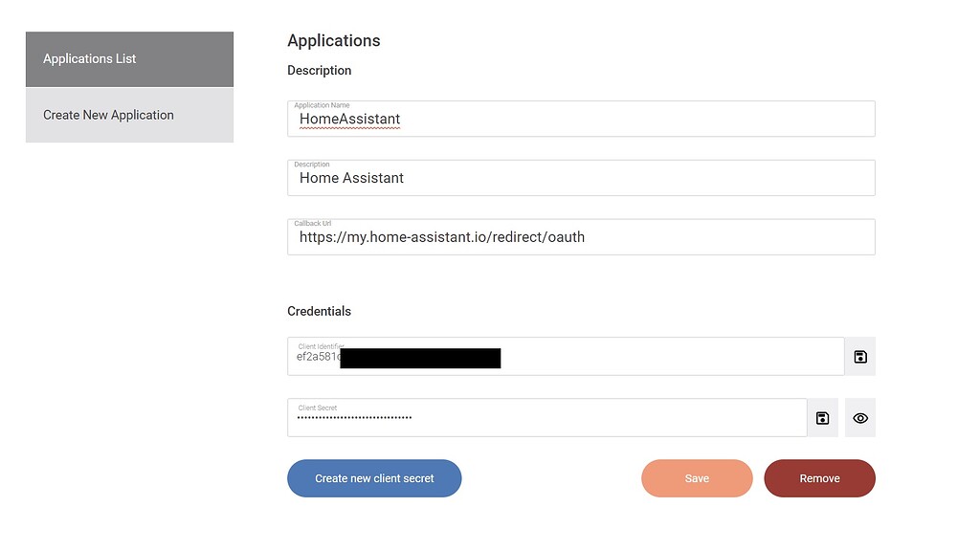Click the HomeAssistant application name text
The height and width of the screenshot is (551, 980).
(349, 119)
